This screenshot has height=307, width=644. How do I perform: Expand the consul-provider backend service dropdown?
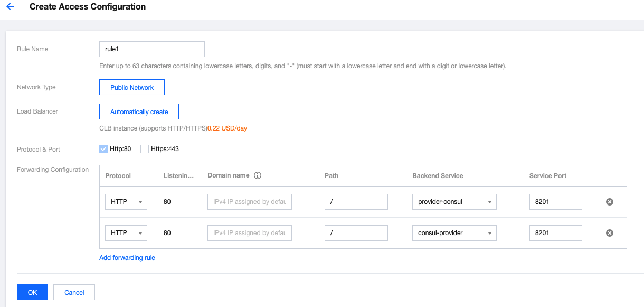click(x=454, y=233)
